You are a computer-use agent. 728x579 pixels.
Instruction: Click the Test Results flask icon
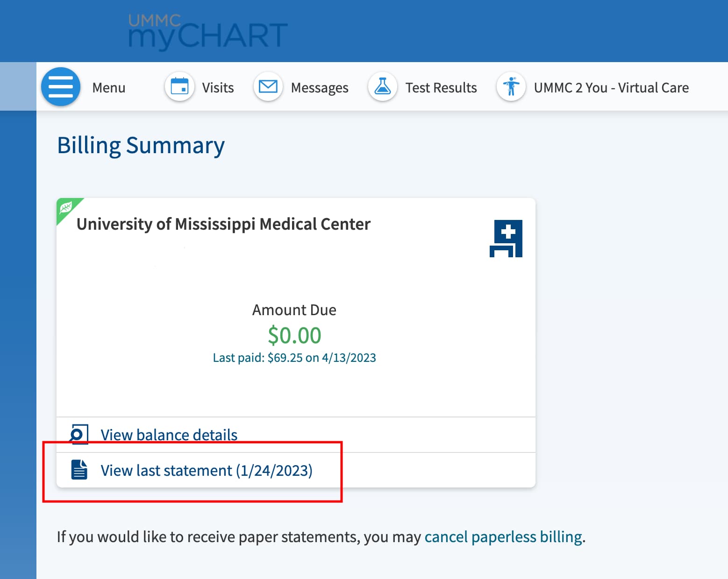point(383,87)
